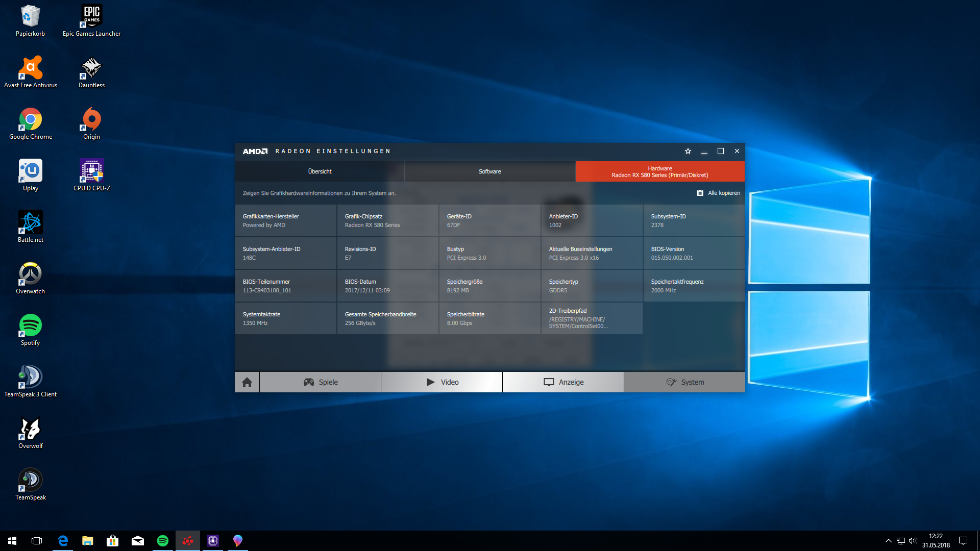
Task: Click Alle kopieren to copy info
Action: coord(719,193)
